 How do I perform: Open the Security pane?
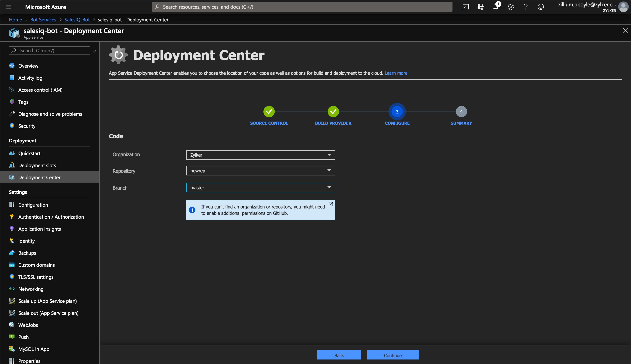point(26,126)
